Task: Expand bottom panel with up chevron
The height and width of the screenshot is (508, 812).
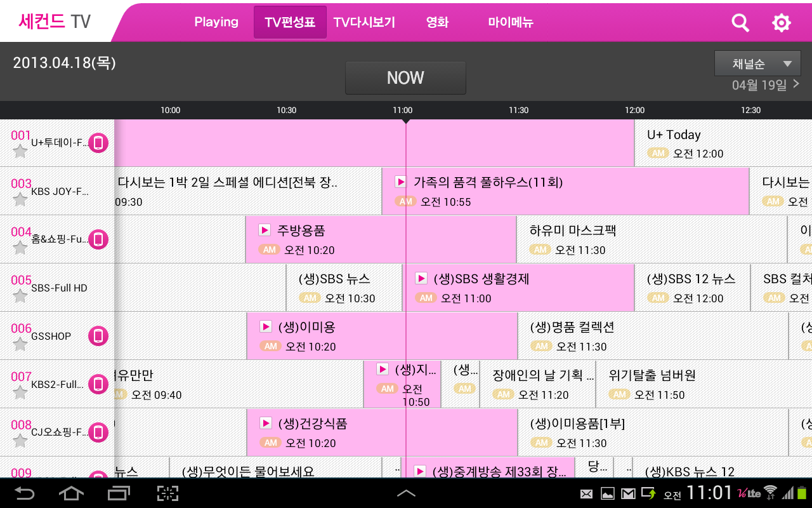Action: pyautogui.click(x=406, y=493)
